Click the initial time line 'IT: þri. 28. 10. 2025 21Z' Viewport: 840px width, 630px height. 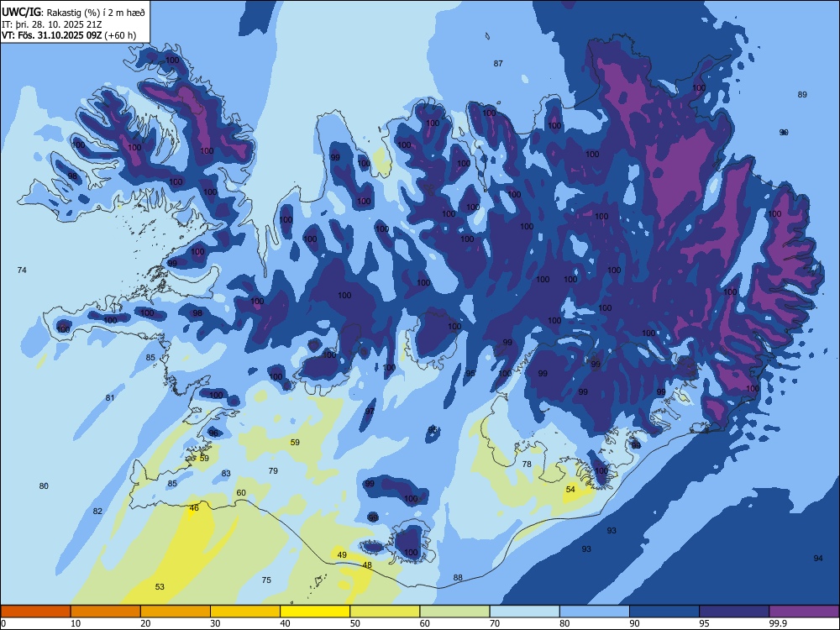[x=52, y=24]
